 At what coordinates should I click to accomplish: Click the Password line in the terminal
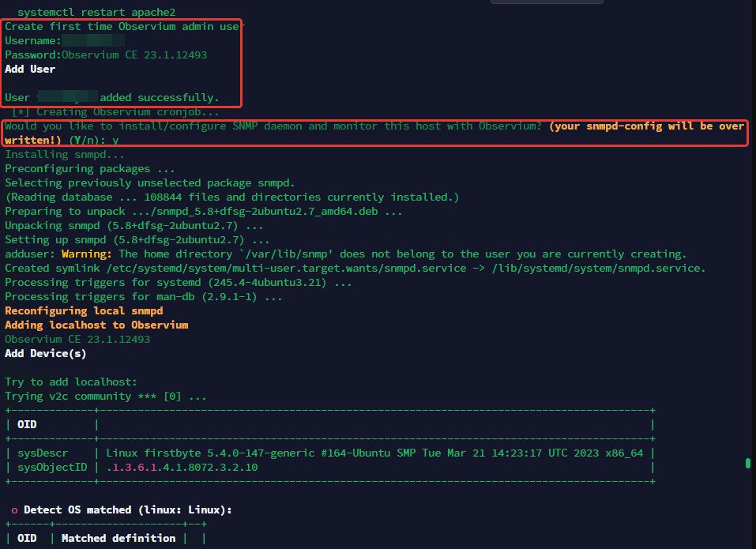pos(106,55)
